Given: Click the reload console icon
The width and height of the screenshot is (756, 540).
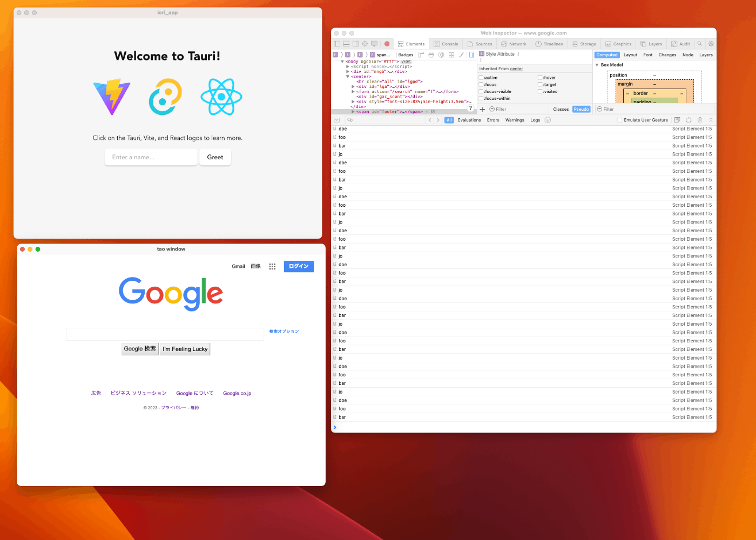Looking at the screenshot, I should 688,120.
